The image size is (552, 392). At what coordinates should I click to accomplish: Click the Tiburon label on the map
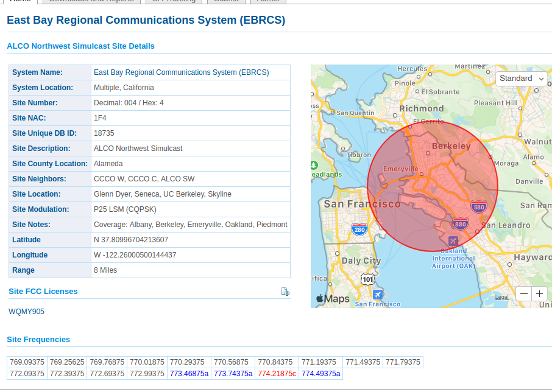pyautogui.click(x=359, y=155)
